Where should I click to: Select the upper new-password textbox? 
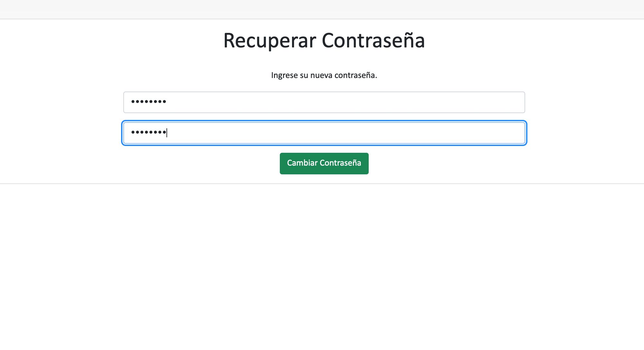click(324, 102)
